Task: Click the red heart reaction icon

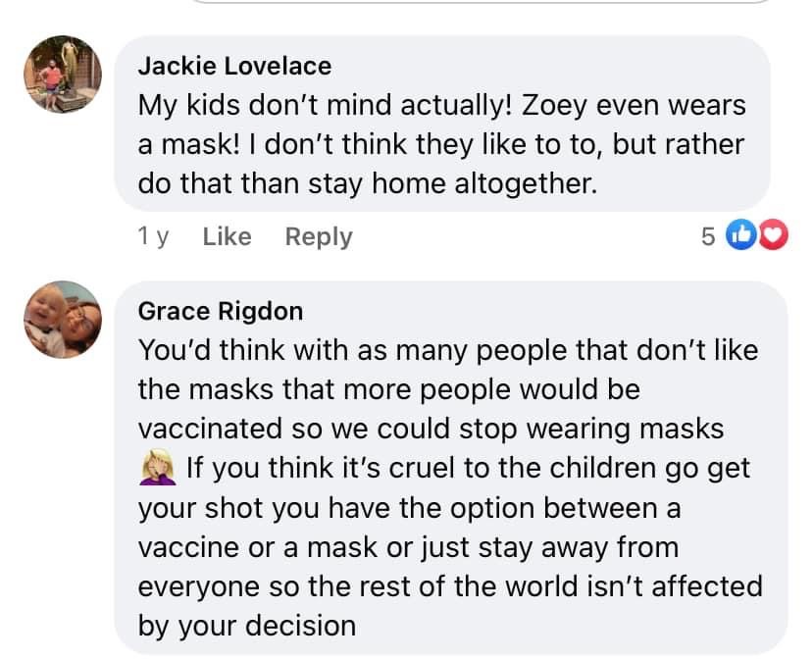Action: [773, 236]
